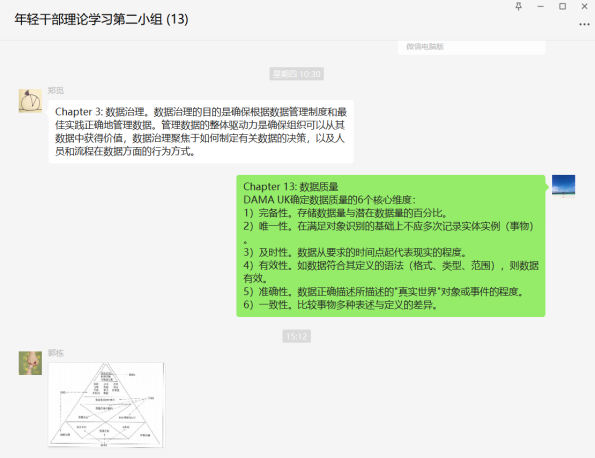
Task: Click the 微信电脑版 card footer
Action: 471,47
